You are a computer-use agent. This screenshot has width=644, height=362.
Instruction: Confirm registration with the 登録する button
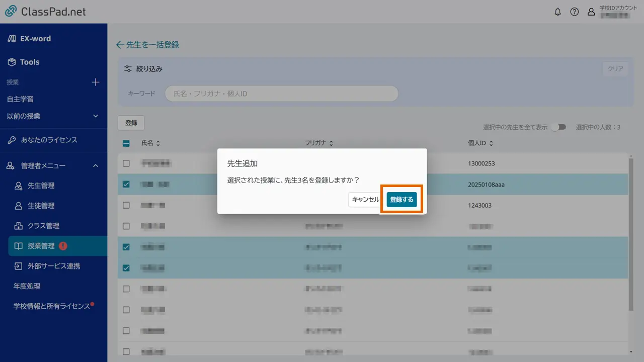point(401,199)
